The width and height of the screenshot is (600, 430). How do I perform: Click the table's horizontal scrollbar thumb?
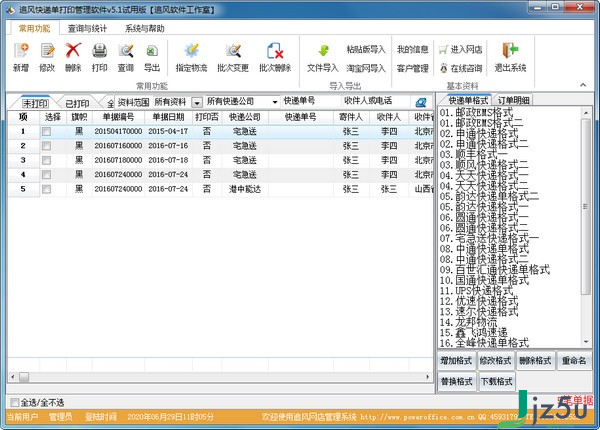[x=24, y=377]
